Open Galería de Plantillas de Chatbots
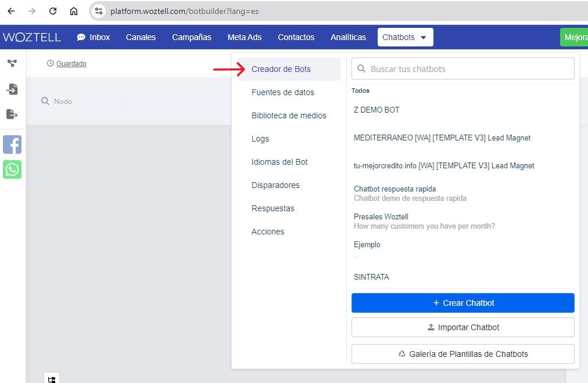Screen dimensions: 588x383 pos(462,354)
